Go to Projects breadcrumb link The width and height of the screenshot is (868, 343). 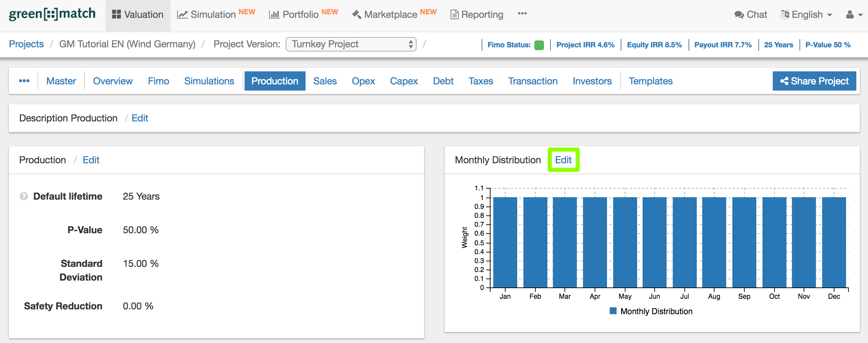click(26, 44)
